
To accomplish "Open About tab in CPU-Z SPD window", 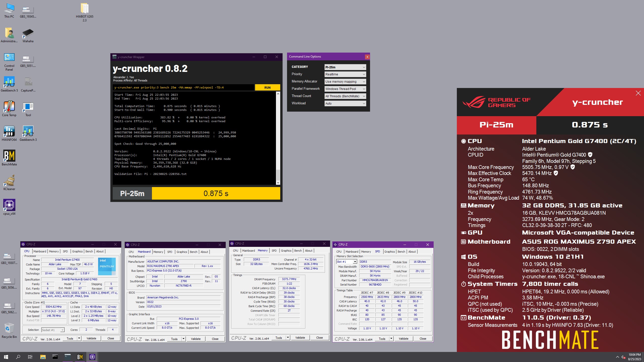I will pyautogui.click(x=412, y=252).
